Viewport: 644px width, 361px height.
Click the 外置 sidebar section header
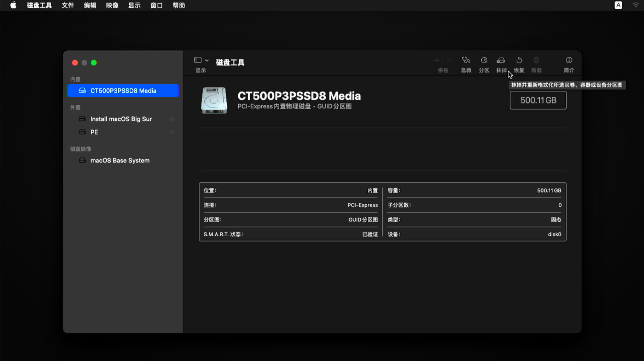(75, 108)
